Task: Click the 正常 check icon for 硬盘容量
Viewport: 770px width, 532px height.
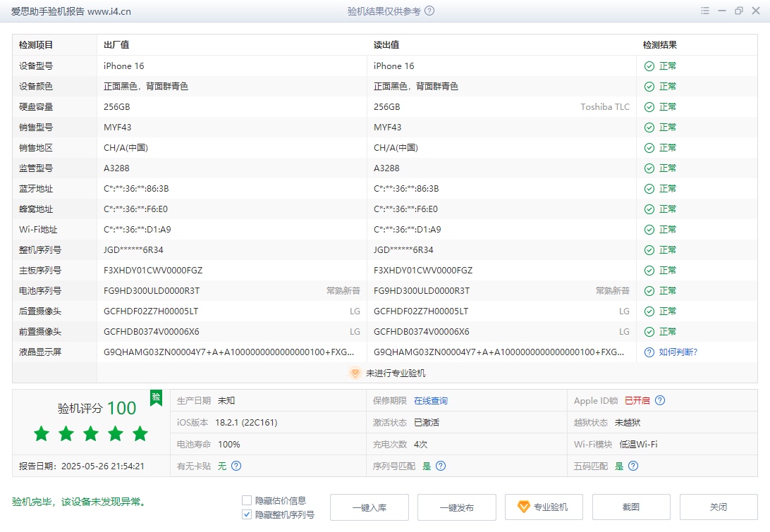Action: tap(649, 107)
